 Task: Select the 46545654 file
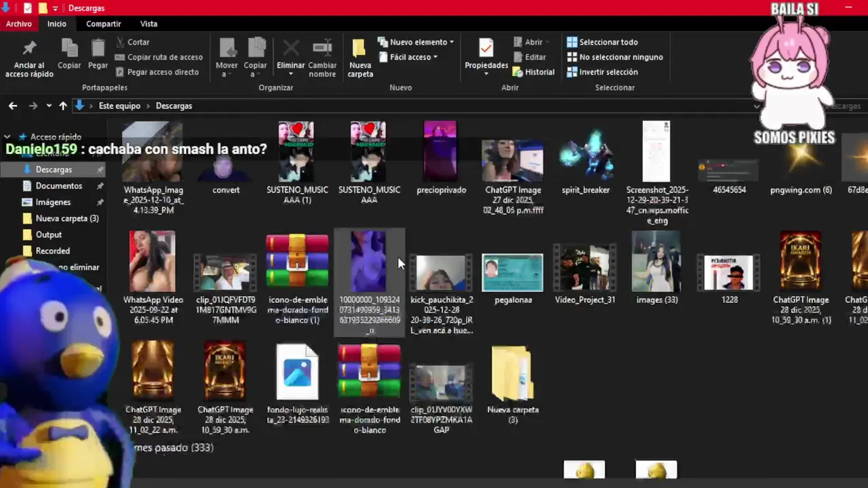[729, 175]
